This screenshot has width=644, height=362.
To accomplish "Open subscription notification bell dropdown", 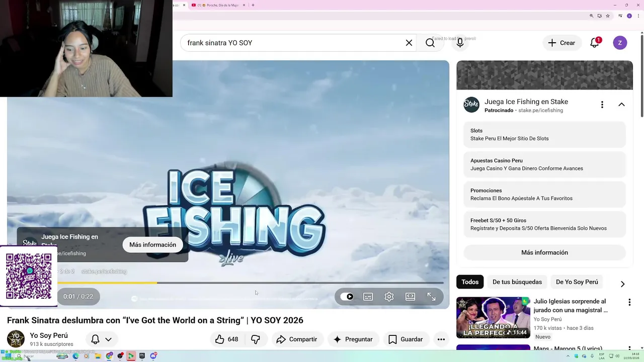I will coord(101,339).
